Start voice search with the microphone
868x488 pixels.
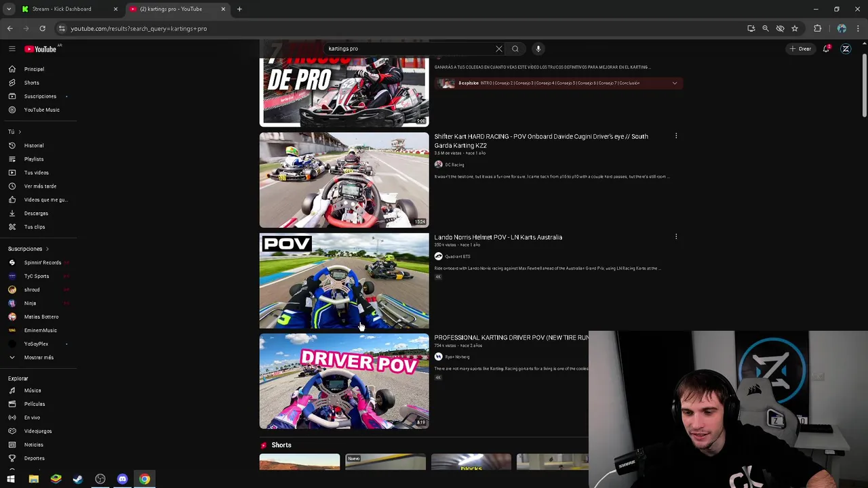(538, 49)
